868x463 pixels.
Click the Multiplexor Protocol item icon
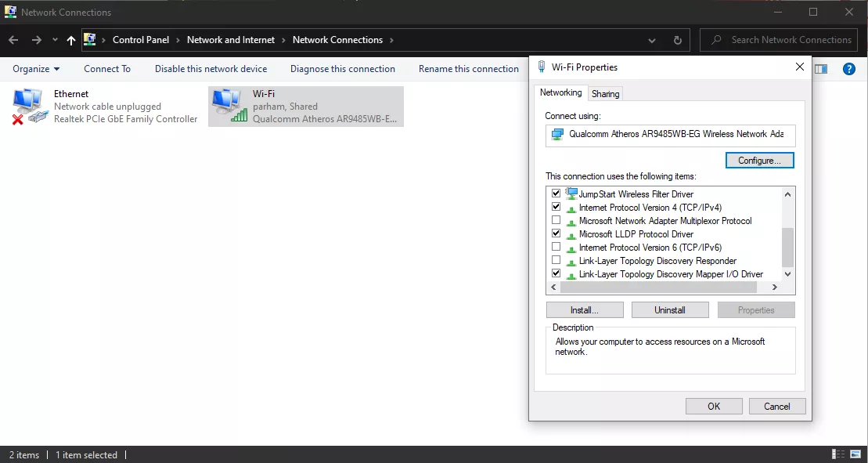click(x=571, y=222)
